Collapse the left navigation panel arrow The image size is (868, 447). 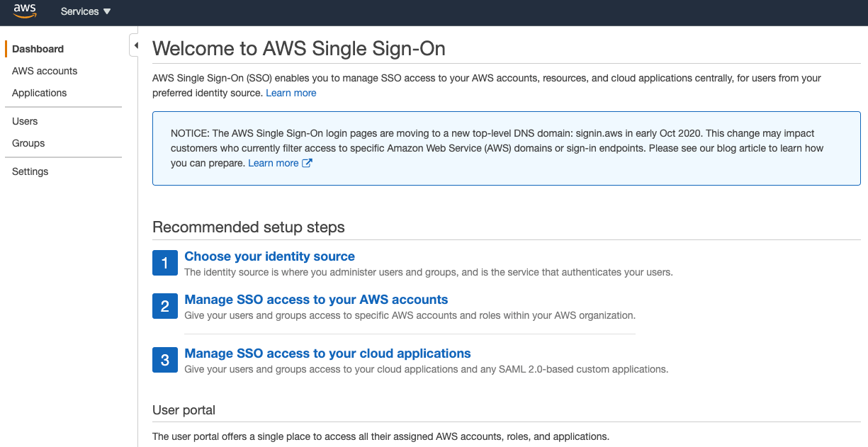click(135, 45)
